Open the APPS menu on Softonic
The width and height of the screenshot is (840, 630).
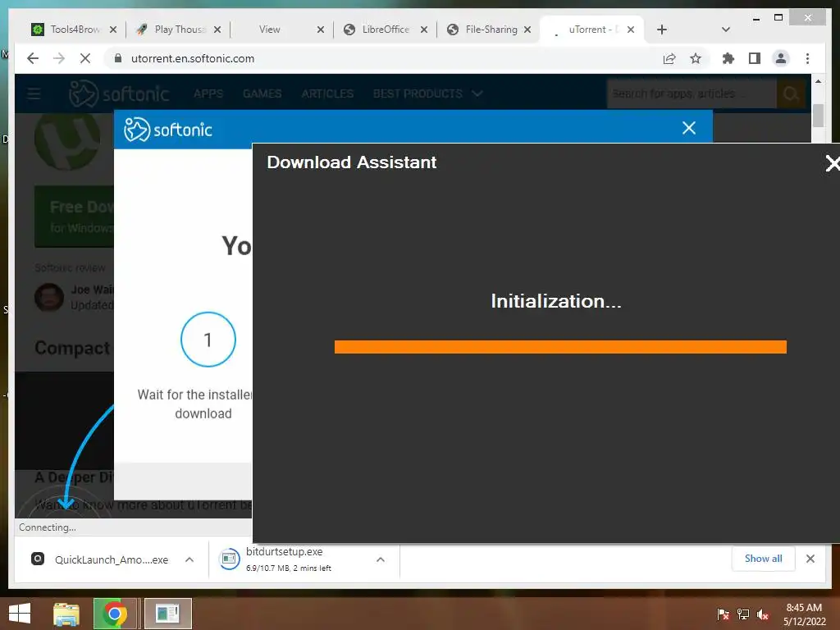pos(208,94)
